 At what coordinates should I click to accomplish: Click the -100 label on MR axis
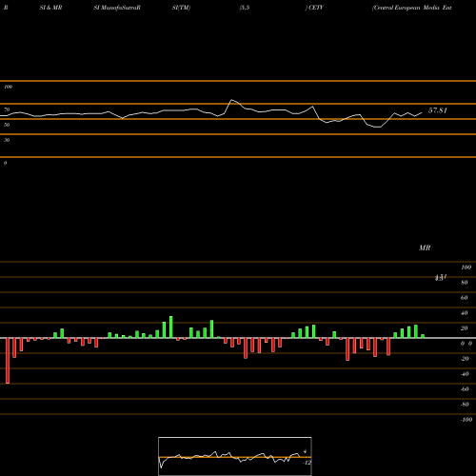pyautogui.click(x=466, y=420)
